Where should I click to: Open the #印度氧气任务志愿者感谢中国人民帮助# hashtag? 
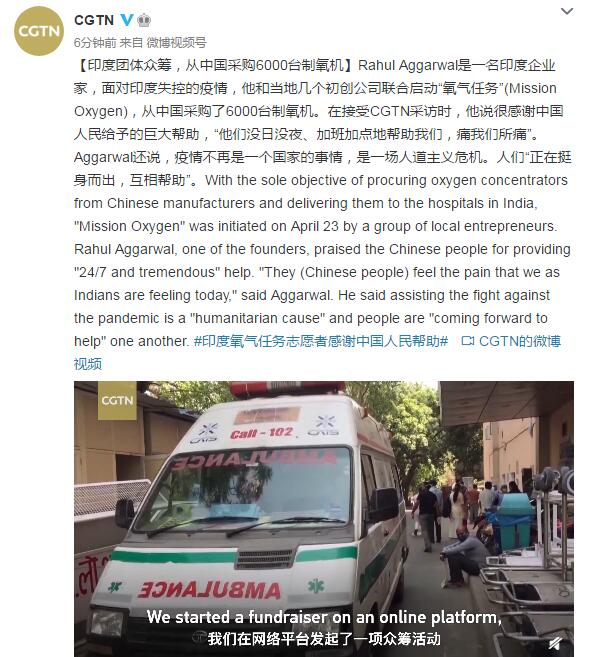tap(321, 341)
